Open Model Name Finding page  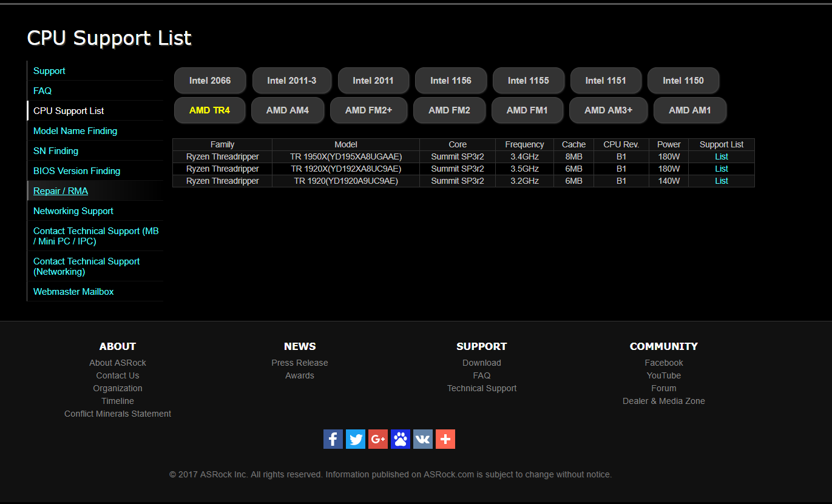click(x=75, y=131)
